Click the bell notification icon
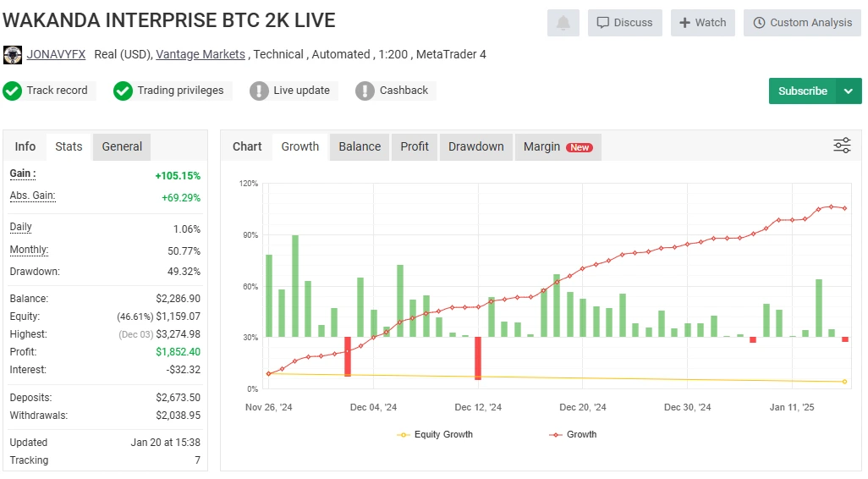868x479 pixels. (x=563, y=23)
